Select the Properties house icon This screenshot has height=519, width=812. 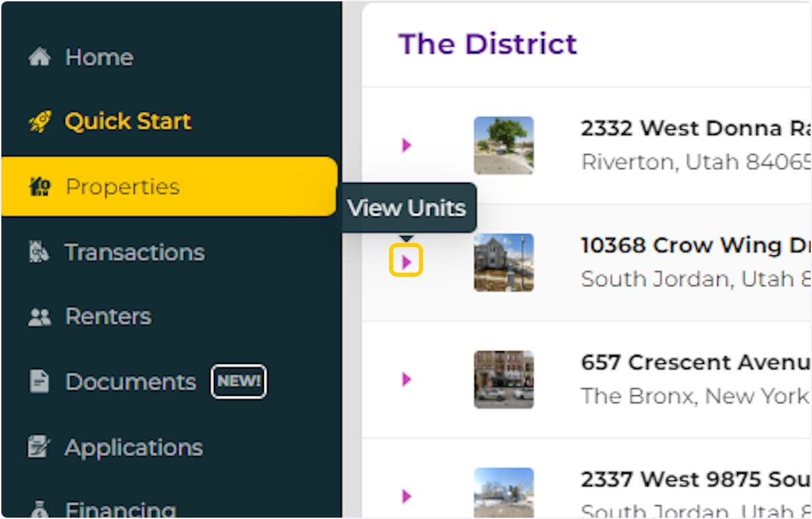click(41, 187)
